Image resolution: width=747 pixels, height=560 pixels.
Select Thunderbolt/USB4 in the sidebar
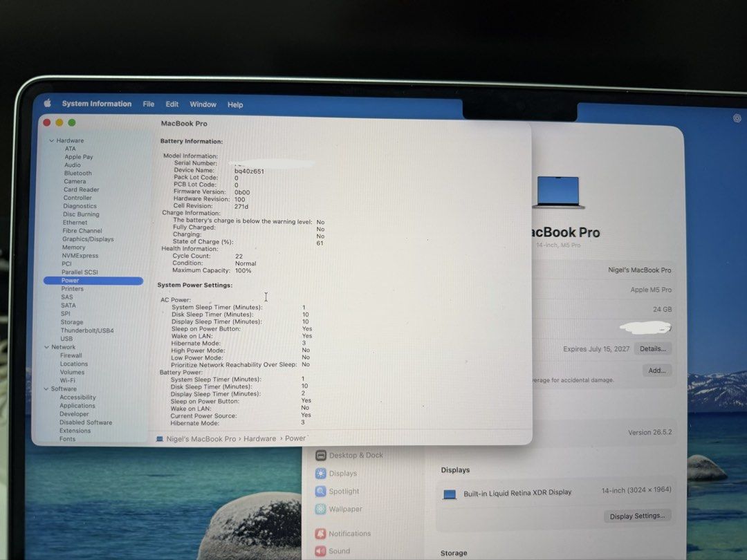point(87,330)
